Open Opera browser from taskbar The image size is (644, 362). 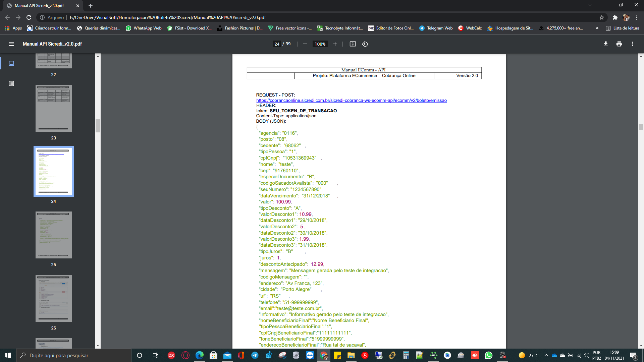[x=185, y=355]
